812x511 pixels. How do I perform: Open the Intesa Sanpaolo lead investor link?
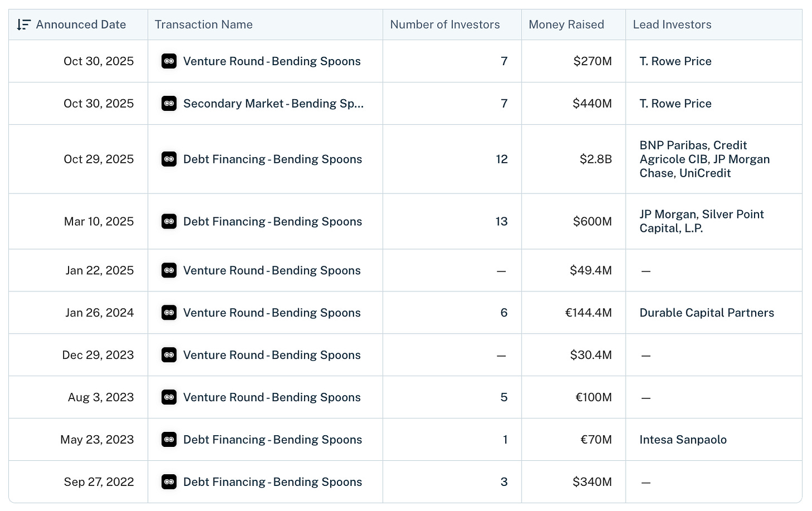pos(683,440)
